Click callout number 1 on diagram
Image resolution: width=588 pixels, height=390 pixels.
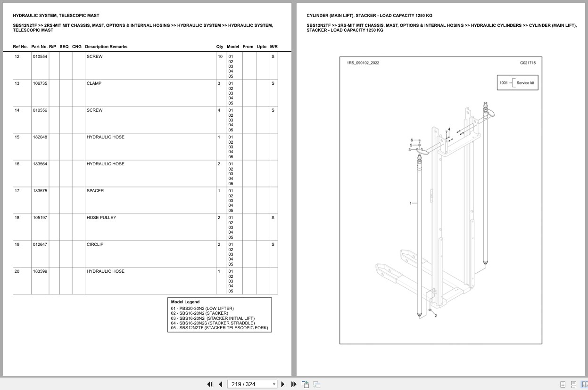click(x=410, y=203)
